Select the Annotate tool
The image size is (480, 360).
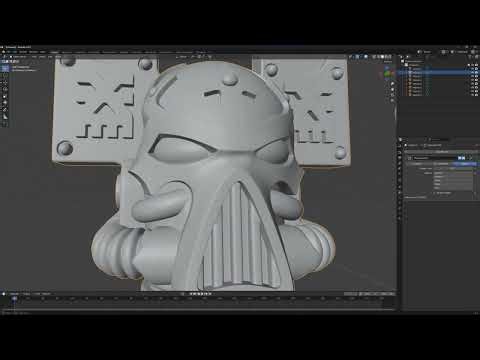(x=5, y=110)
